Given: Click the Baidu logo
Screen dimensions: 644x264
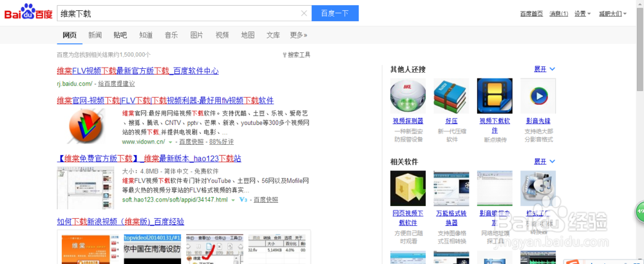Looking at the screenshot, I should tap(28, 12).
